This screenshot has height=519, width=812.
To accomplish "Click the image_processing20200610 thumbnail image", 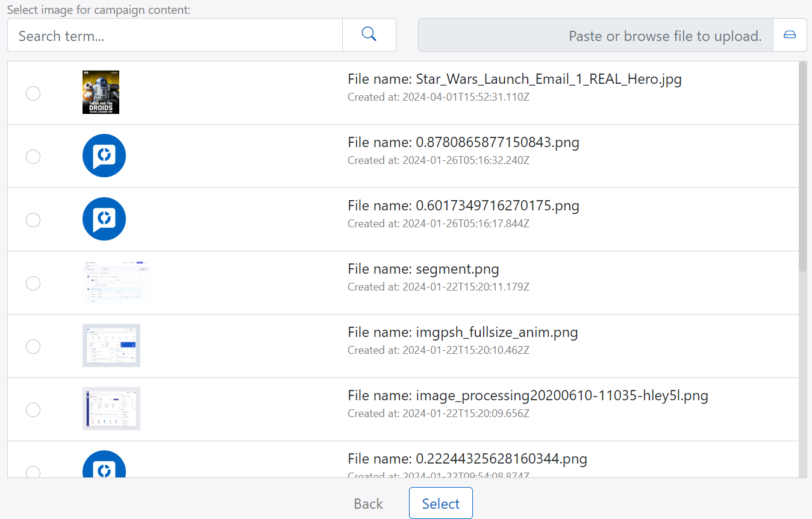I will (111, 409).
